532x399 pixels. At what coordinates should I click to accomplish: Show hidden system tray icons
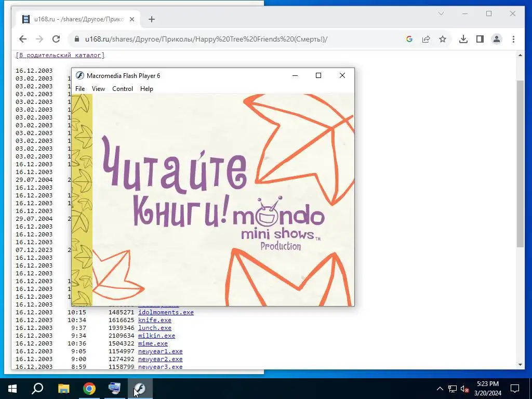[x=440, y=389]
